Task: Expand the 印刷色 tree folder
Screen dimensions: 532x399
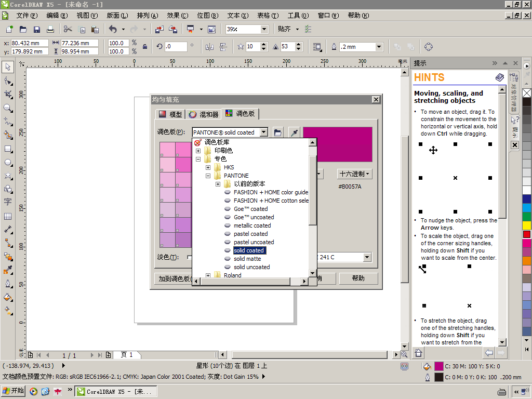Action: [x=198, y=151]
